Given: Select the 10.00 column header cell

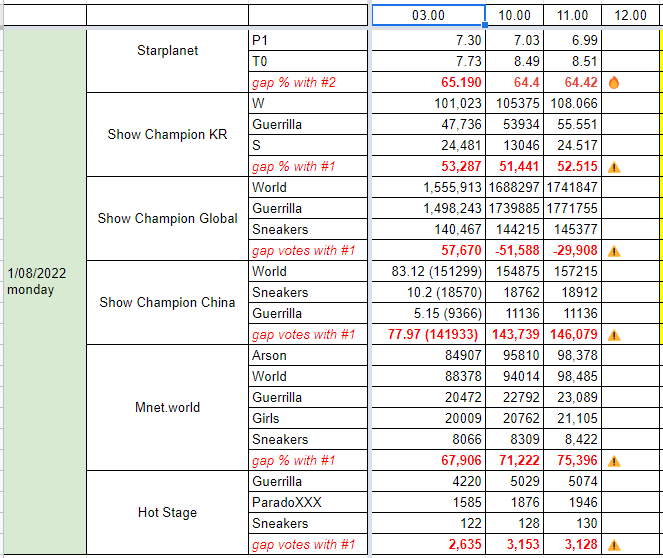Looking at the screenshot, I should tap(514, 15).
